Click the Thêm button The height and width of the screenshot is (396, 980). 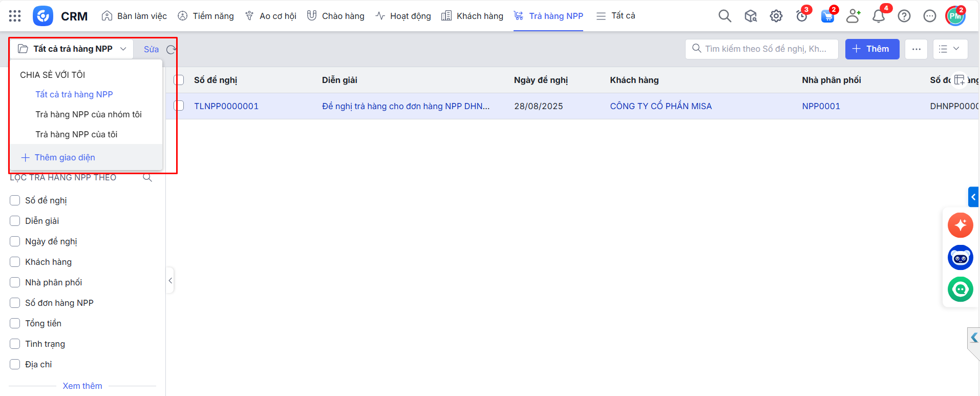[871, 49]
